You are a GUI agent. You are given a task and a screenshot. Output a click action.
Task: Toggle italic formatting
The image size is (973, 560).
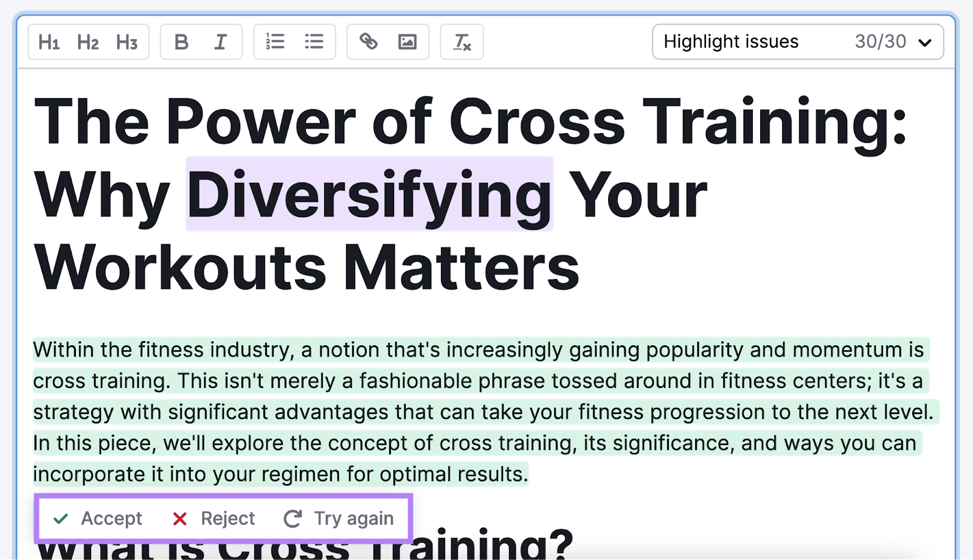pos(220,42)
